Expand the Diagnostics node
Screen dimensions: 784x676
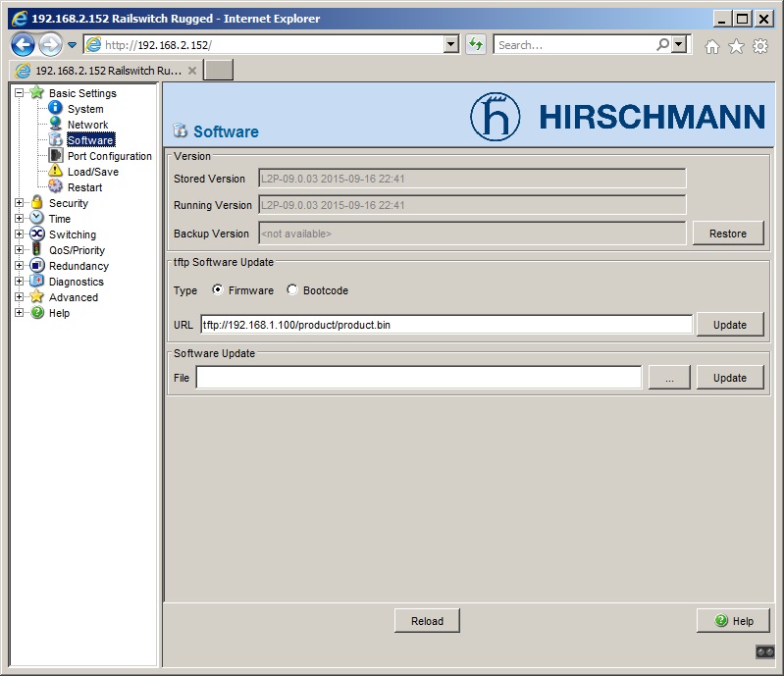[19, 281]
